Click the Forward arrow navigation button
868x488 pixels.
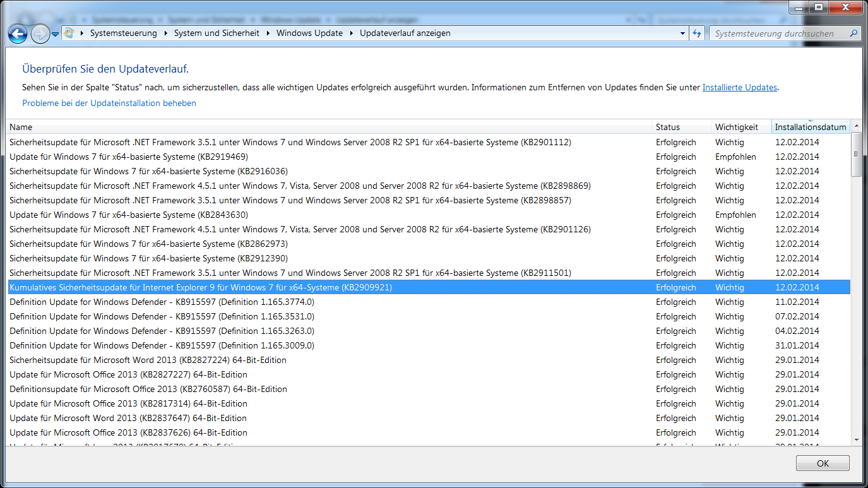pos(40,33)
